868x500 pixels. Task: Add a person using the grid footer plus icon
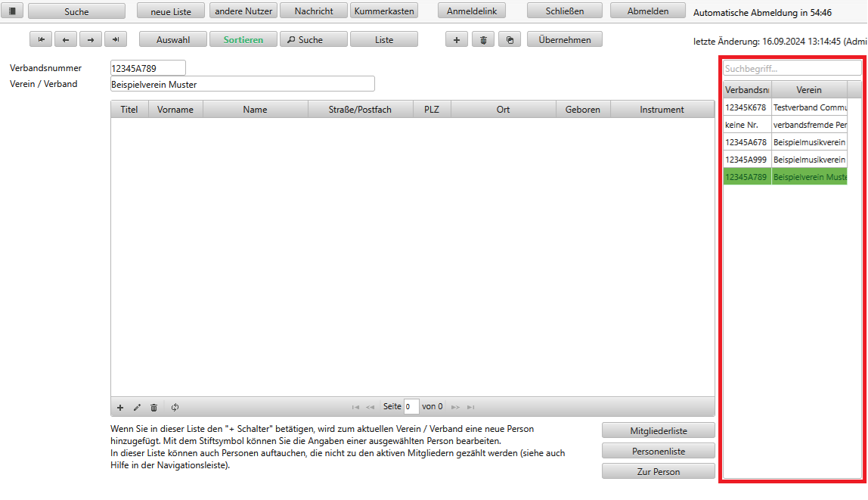click(x=120, y=407)
